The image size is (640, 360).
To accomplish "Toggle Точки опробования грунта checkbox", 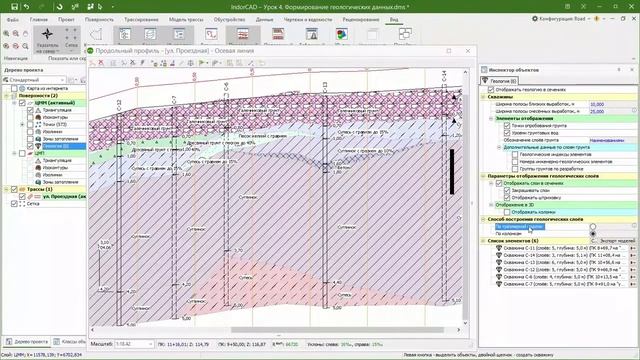I will pyautogui.click(x=507, y=126).
